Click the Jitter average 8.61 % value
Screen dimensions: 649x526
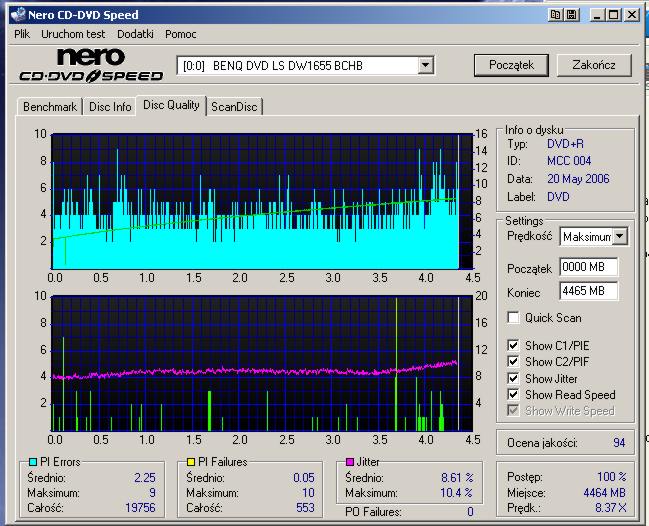coord(457,478)
